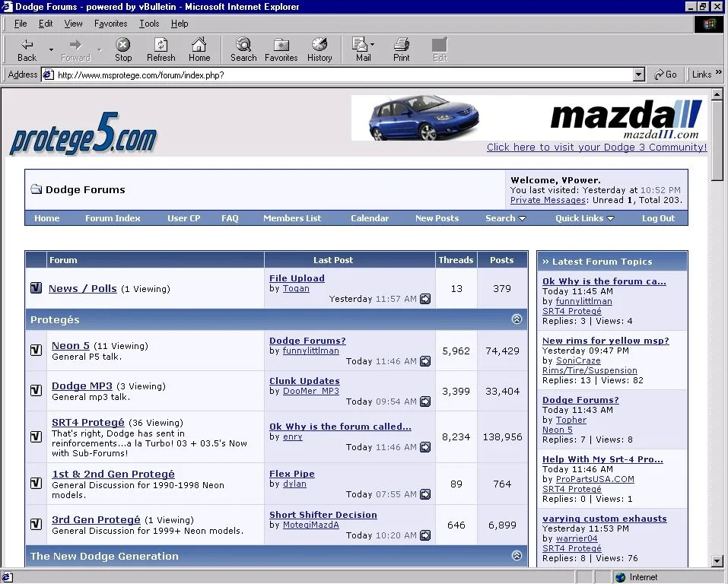
Task: Click the Print toolbar icon
Action: pyautogui.click(x=401, y=49)
